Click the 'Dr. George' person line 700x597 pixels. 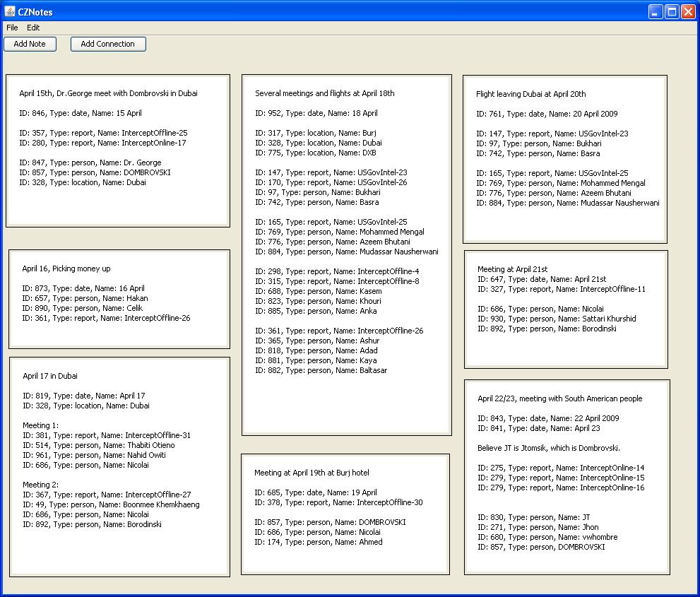tap(90, 162)
